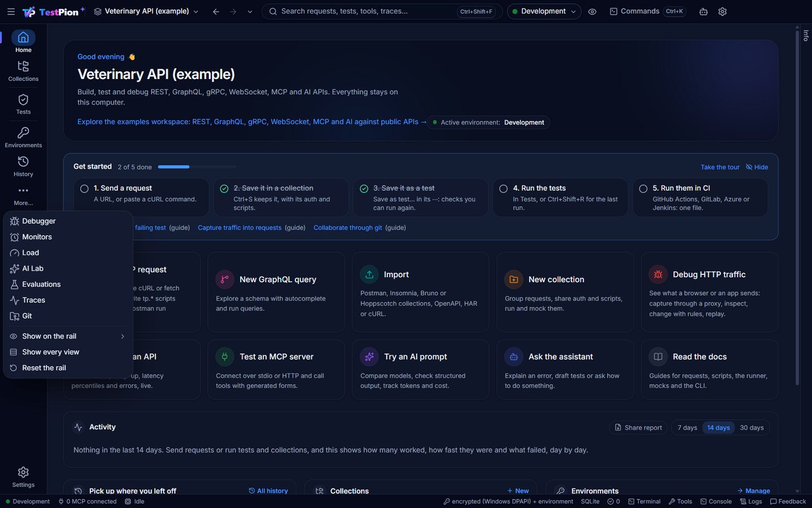
Task: Expand the Show on the rail submenu
Action: click(68, 336)
